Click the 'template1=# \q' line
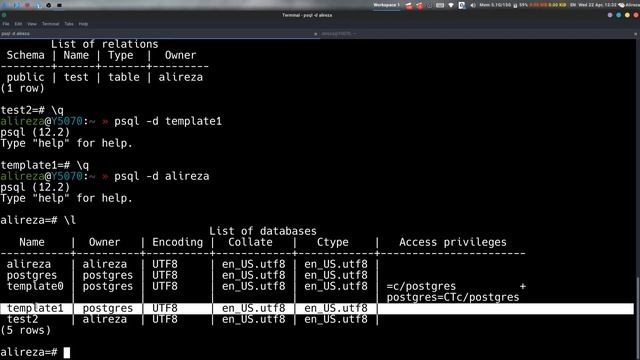640x360 pixels. tap(44, 165)
